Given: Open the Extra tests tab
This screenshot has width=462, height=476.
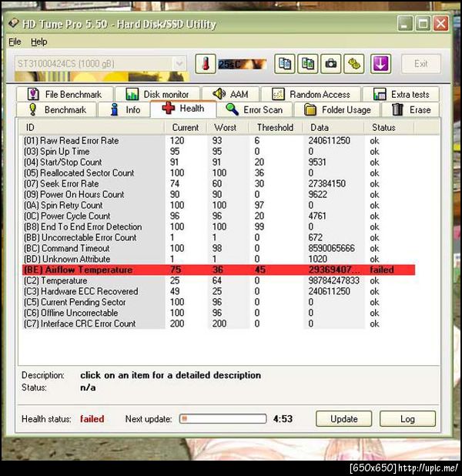Looking at the screenshot, I should tap(401, 94).
